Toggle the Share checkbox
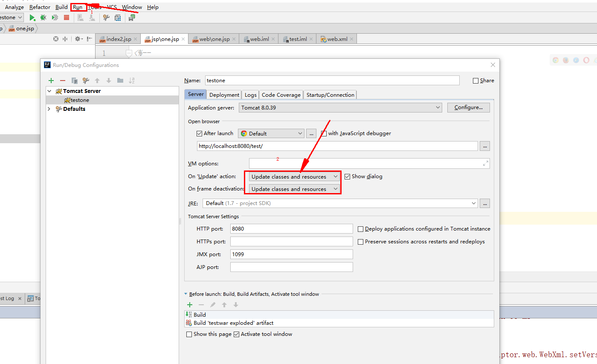Viewport: 597px width, 364px height. (476, 81)
